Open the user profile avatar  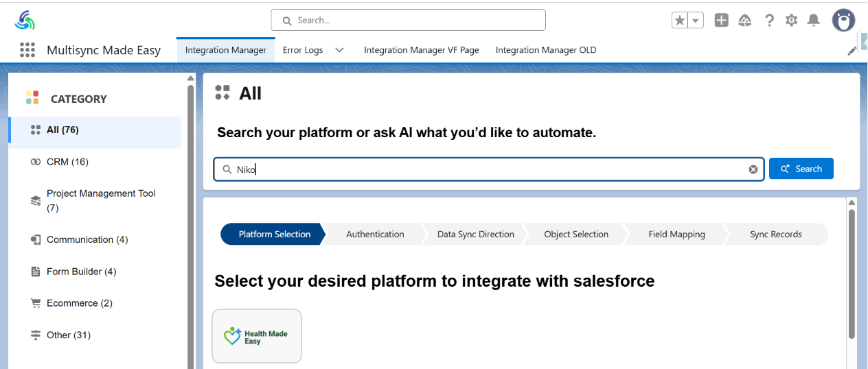click(x=843, y=21)
